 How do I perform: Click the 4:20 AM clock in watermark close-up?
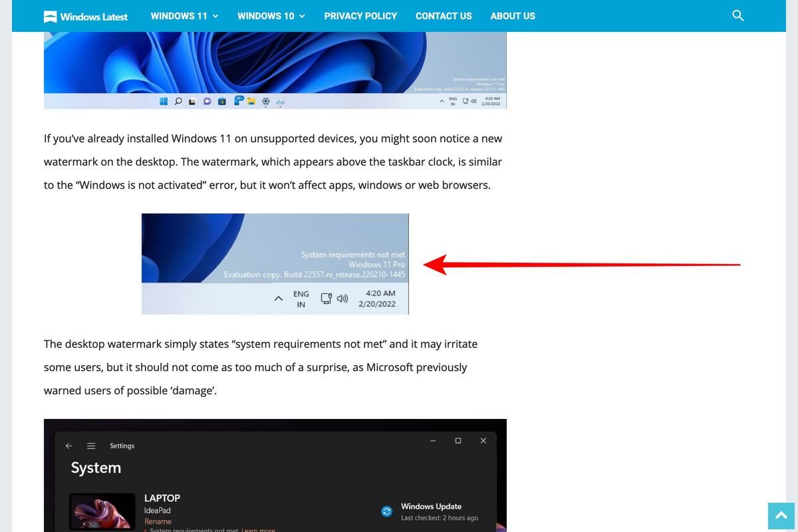click(x=380, y=293)
